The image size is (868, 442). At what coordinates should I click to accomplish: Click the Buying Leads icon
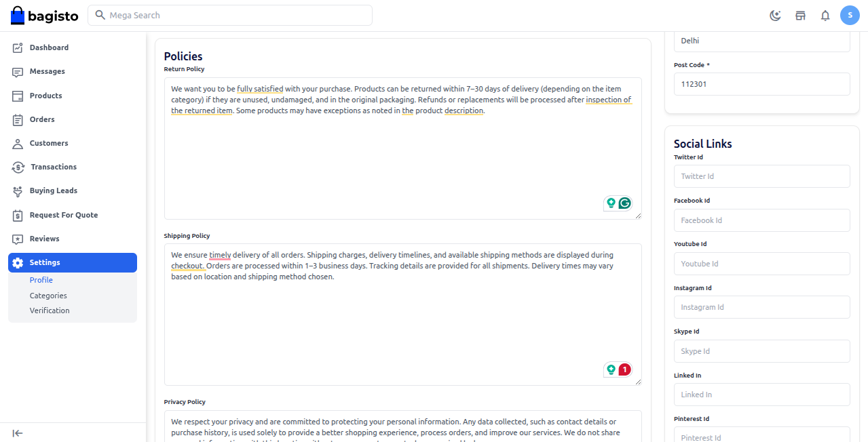coord(18,191)
